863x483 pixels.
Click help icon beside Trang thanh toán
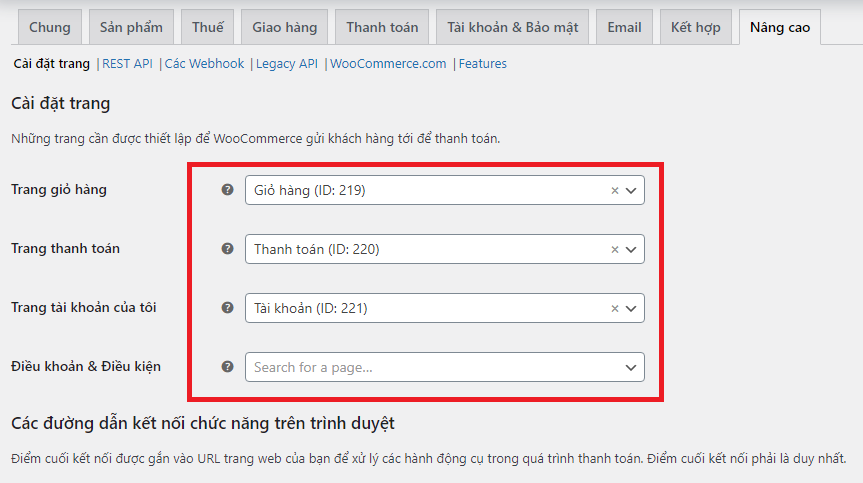click(227, 248)
